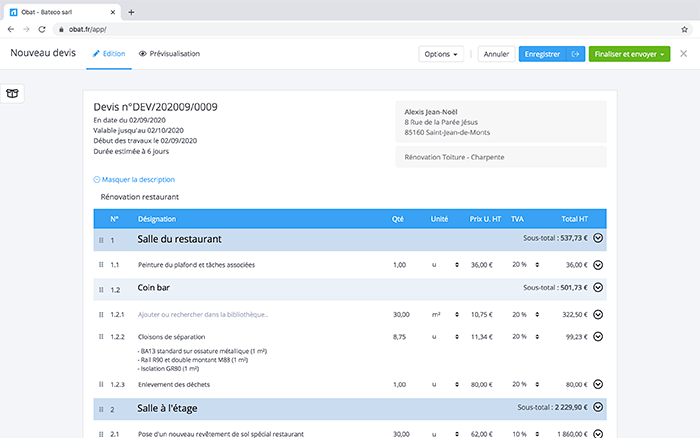Open a new browser tab with the plus
700x438 pixels.
coord(131,12)
